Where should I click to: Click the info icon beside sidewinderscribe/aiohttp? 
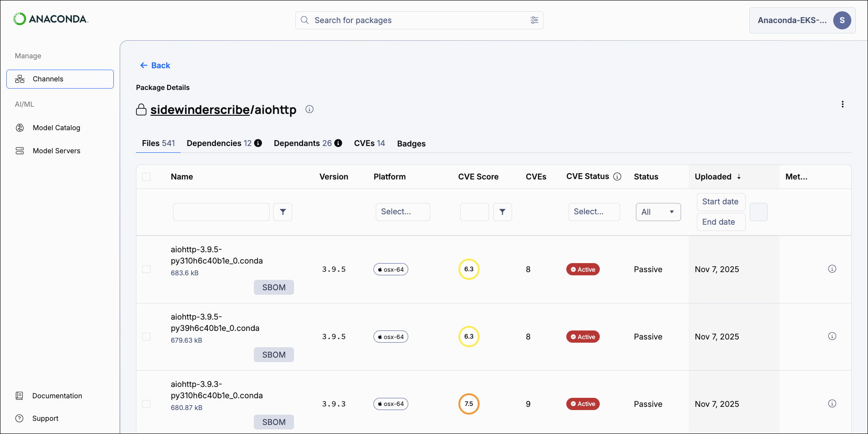tap(309, 109)
